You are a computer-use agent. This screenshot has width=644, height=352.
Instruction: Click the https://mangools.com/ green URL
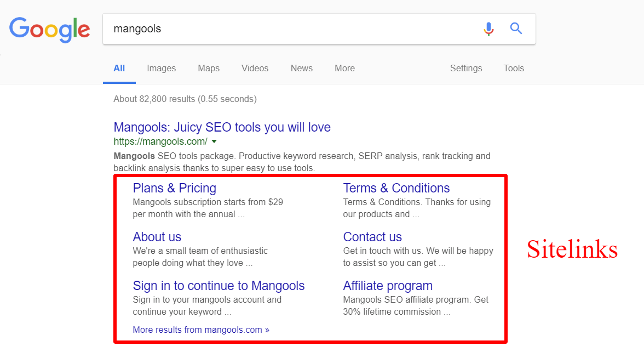tap(160, 141)
